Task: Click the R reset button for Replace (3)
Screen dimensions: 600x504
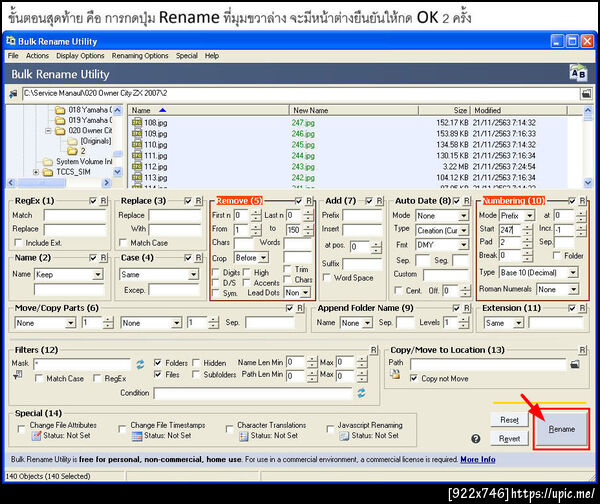Action: click(198, 201)
